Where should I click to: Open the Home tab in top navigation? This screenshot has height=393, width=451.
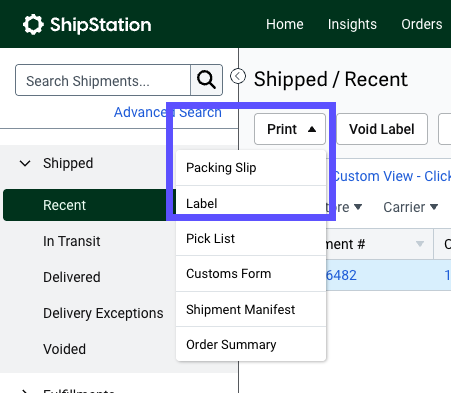point(285,24)
